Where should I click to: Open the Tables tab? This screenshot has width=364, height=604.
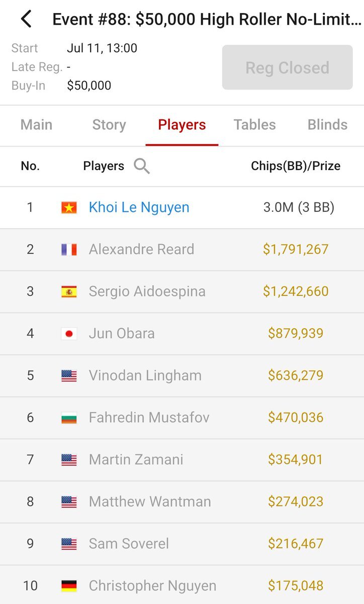tap(255, 125)
